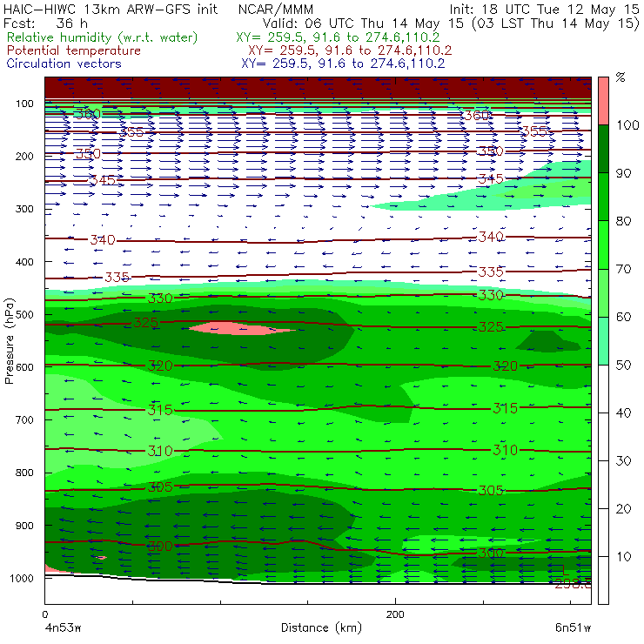Image resolution: width=644 pixels, height=644 pixels.
Task: Click the 'Fcst: 36 h' forecast label
Action: click(x=45, y=23)
